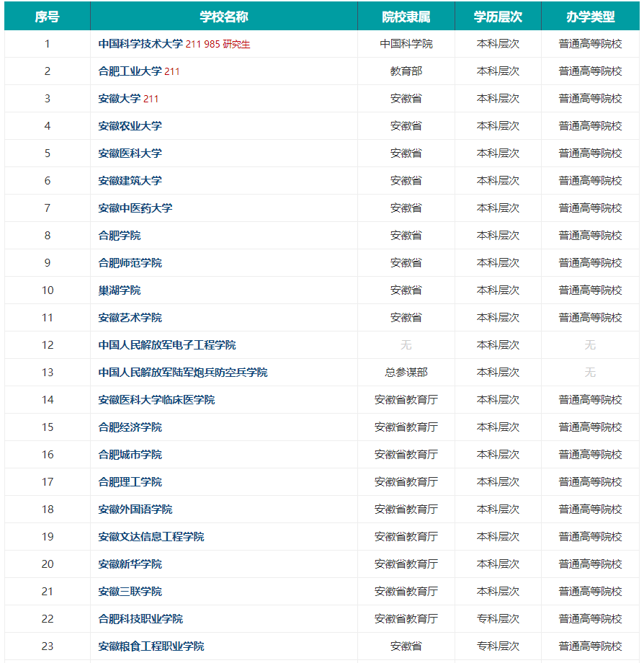Screen dimensions: 644x663
Task: Open the 安徽新华学院 school link
Action: [130, 564]
